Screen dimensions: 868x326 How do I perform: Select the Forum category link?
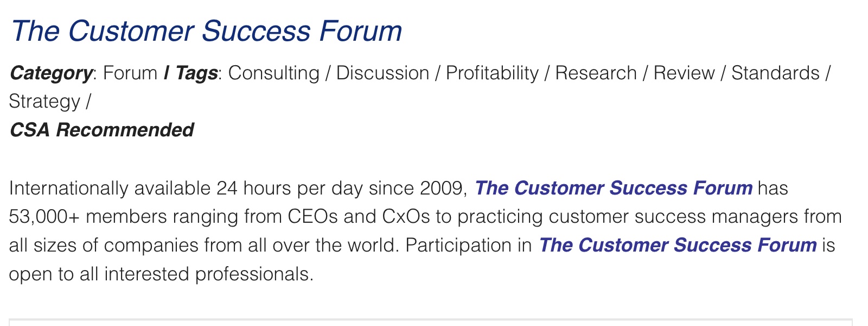[130, 73]
